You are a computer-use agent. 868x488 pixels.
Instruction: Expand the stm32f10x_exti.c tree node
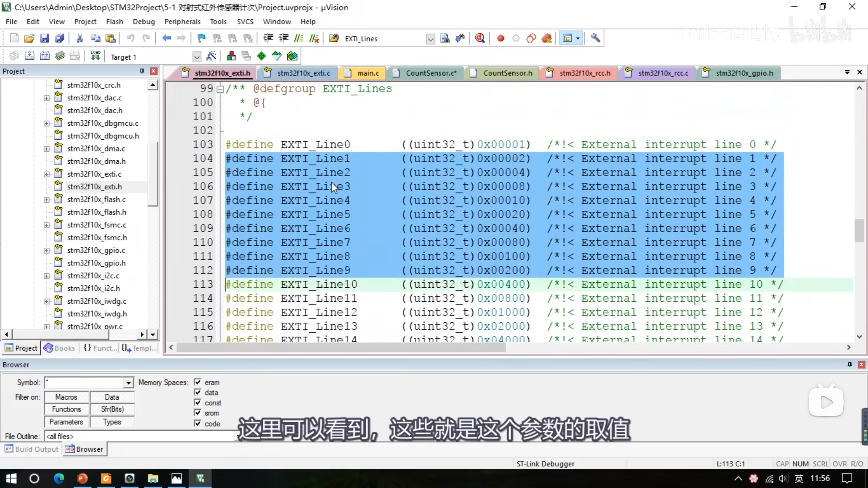pyautogui.click(x=47, y=174)
